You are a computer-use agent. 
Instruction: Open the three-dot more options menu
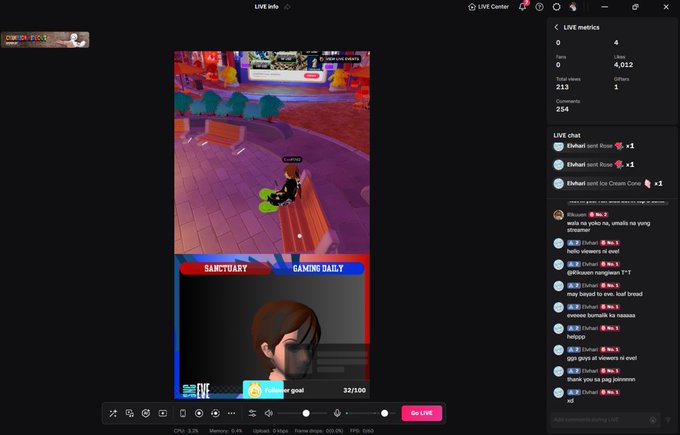point(232,413)
